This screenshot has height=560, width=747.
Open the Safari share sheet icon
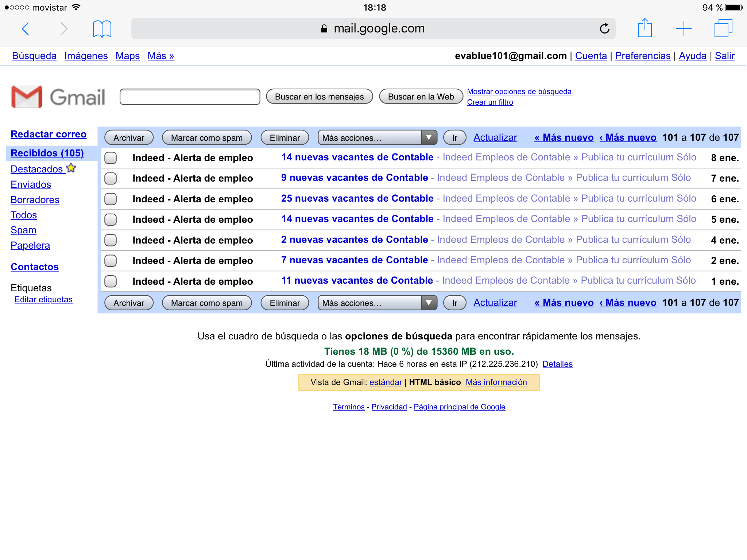[645, 28]
